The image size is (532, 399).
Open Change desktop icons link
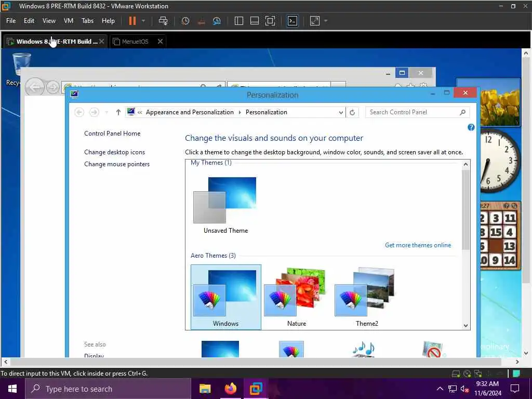(115, 152)
